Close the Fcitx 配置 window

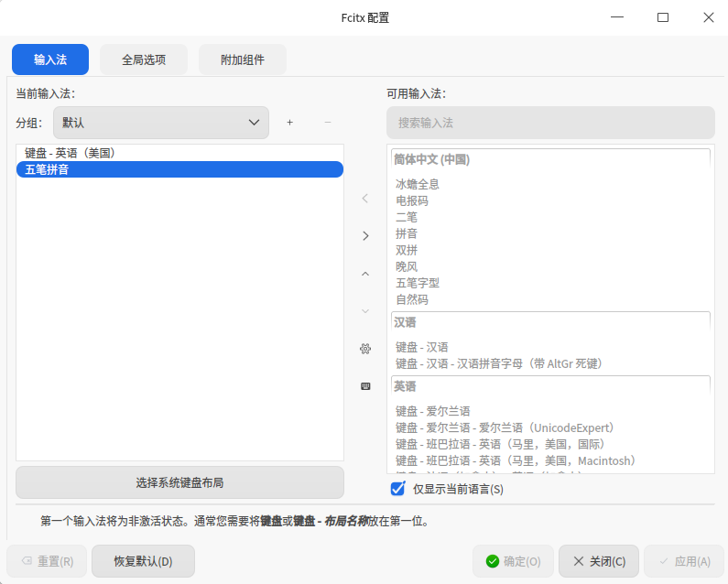709,17
